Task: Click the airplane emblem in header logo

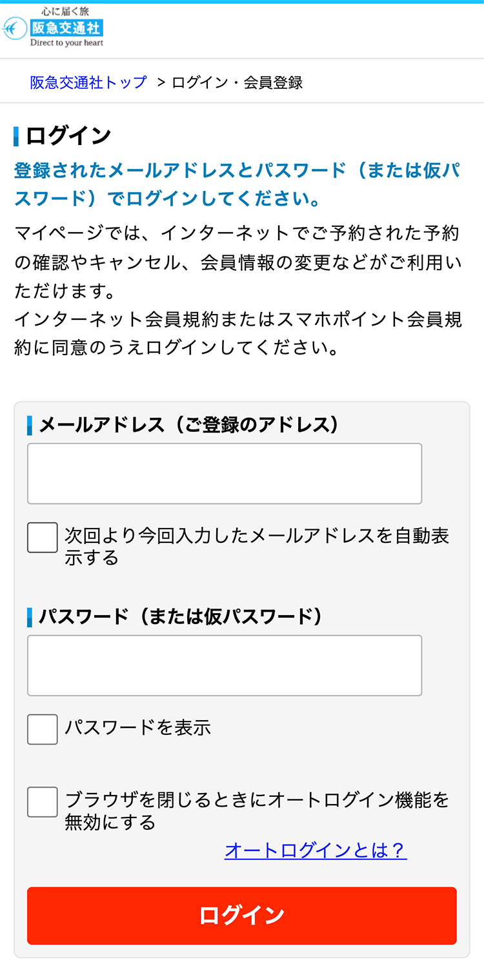Action: pyautogui.click(x=14, y=28)
